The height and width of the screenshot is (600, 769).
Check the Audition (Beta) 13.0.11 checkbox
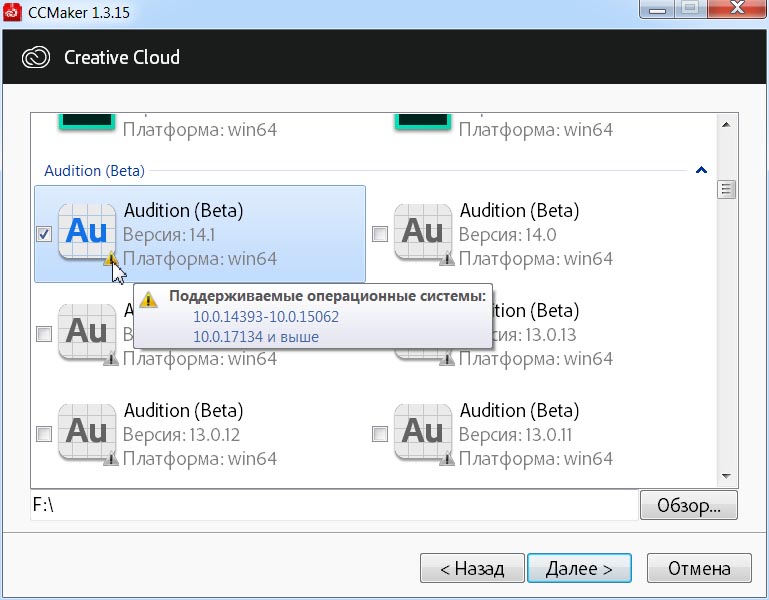(380, 434)
